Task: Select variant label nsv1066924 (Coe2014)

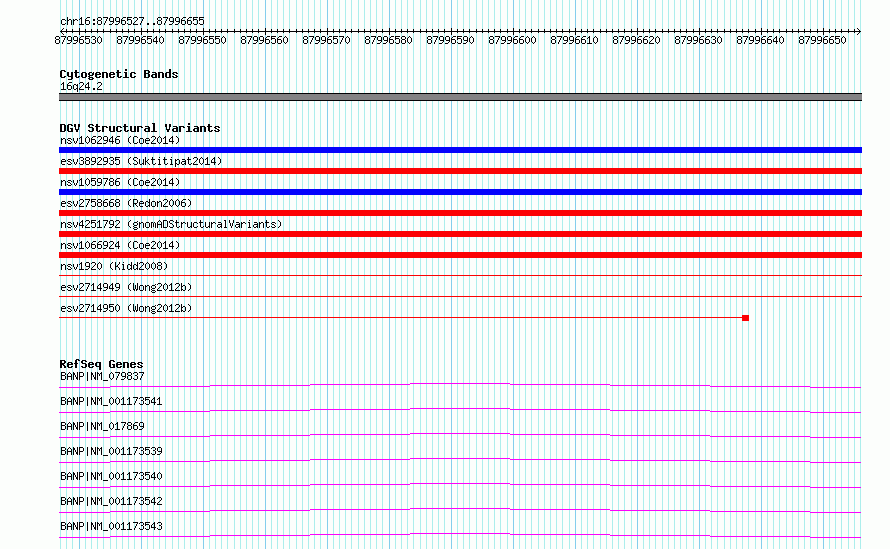Action: point(120,245)
